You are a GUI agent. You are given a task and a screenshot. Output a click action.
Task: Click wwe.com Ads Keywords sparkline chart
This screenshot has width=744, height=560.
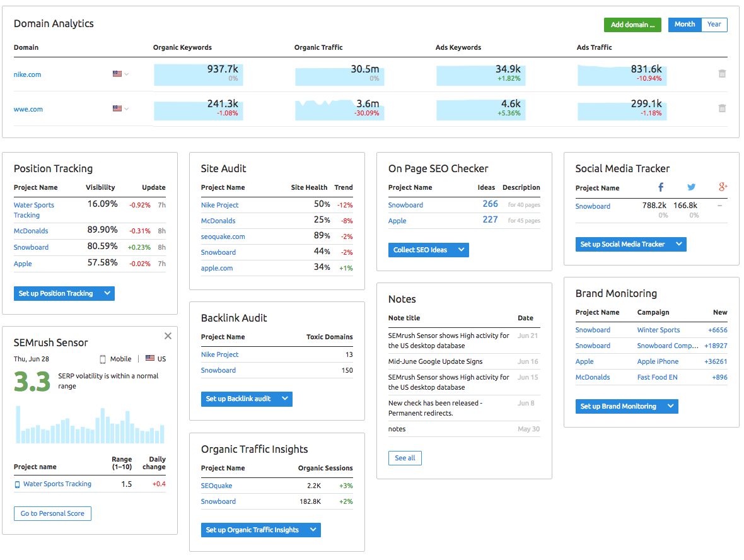tap(480, 109)
